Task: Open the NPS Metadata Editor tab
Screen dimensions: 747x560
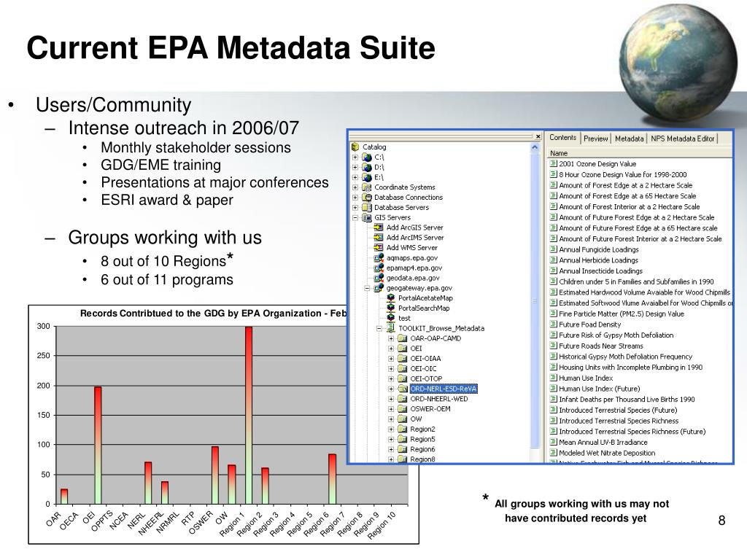Action: click(682, 139)
